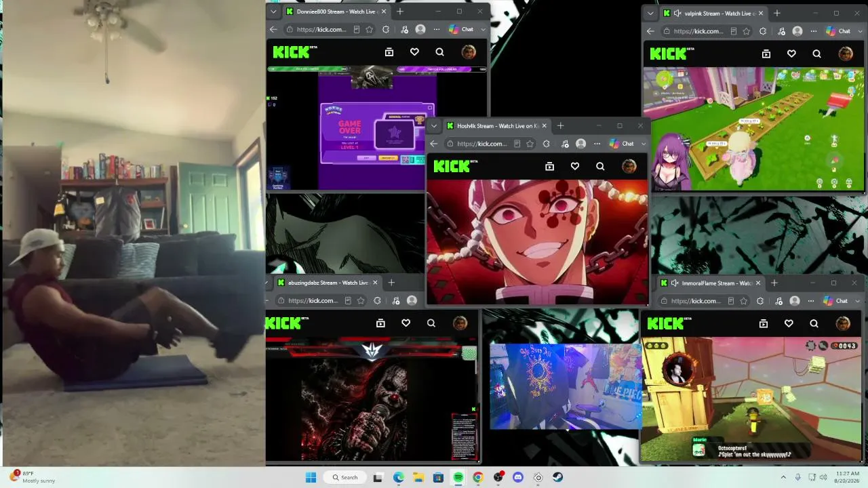
Task: Open the Browse icon in Donniee800's Kick window
Action: (389, 52)
